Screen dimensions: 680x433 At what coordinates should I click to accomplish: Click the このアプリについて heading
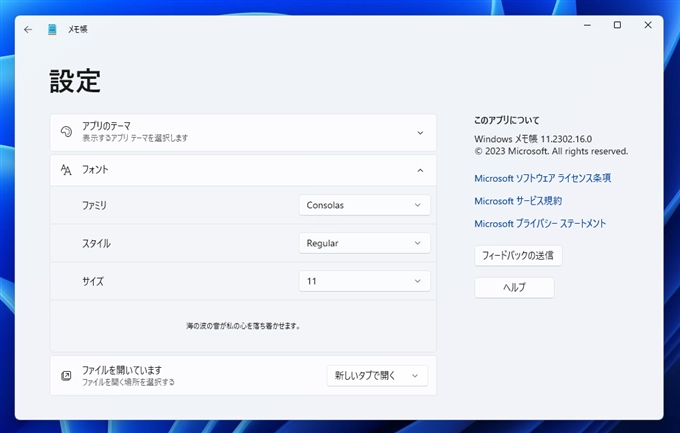(507, 120)
